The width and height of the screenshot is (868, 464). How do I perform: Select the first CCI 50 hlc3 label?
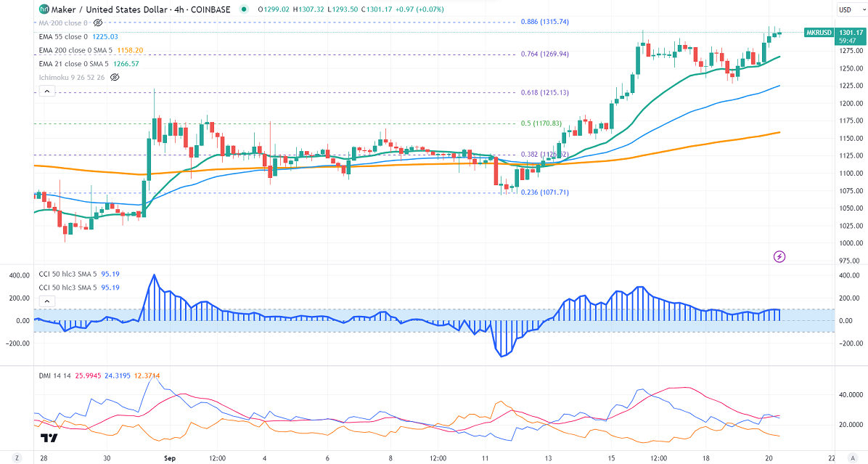tap(67, 274)
